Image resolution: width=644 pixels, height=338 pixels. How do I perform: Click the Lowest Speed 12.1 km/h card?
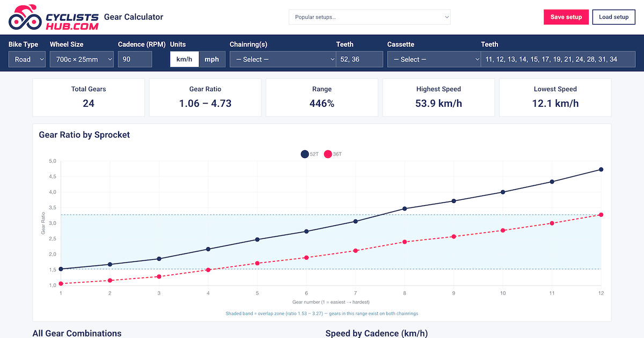(555, 98)
